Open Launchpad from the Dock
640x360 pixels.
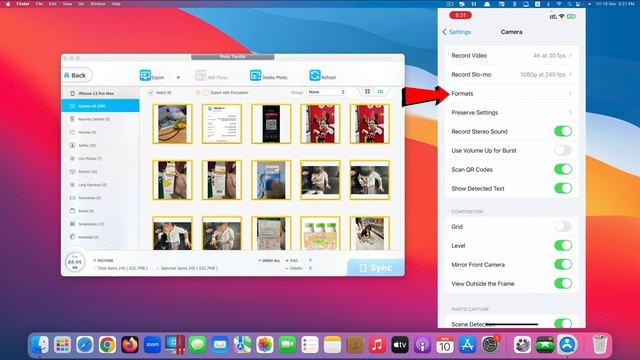coord(62,345)
